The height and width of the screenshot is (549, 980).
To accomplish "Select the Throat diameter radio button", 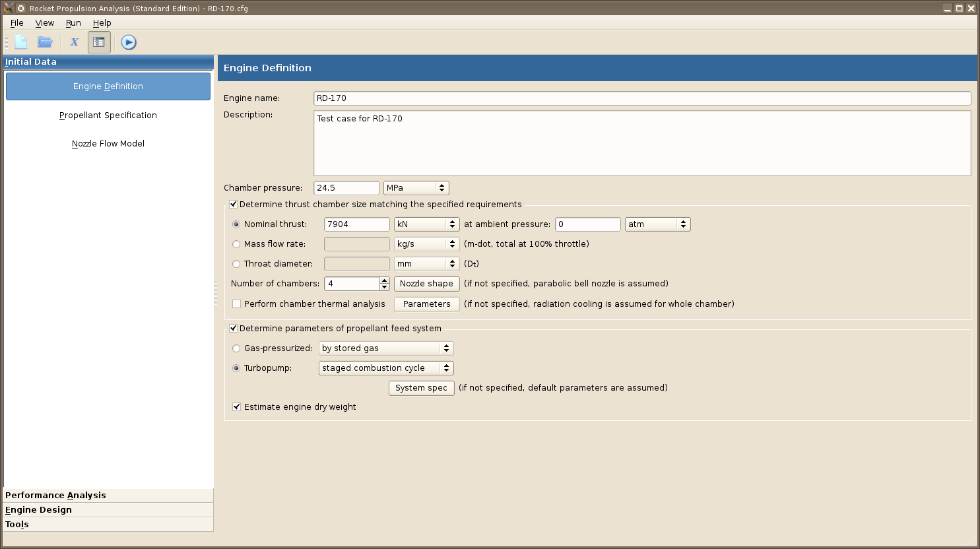I will (236, 264).
